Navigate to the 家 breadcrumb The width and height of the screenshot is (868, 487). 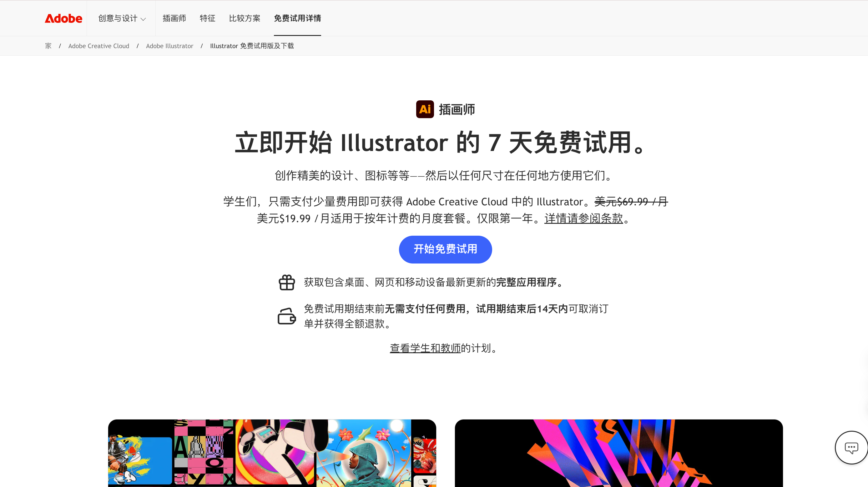[x=48, y=46]
